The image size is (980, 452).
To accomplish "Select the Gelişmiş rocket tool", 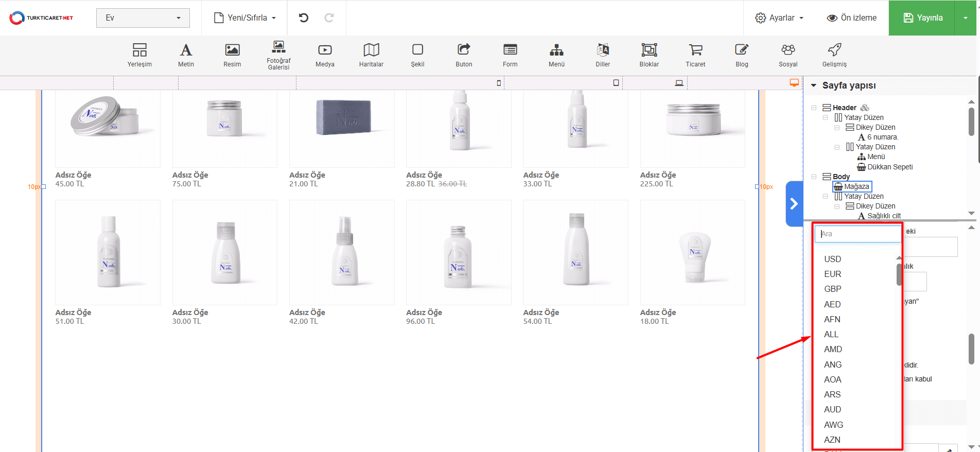I will 834,55.
